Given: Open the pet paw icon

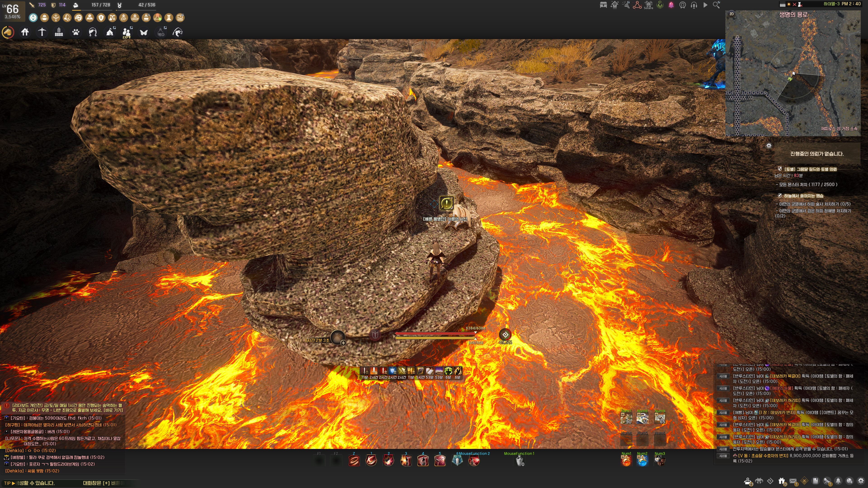Looking at the screenshot, I should click(x=76, y=32).
